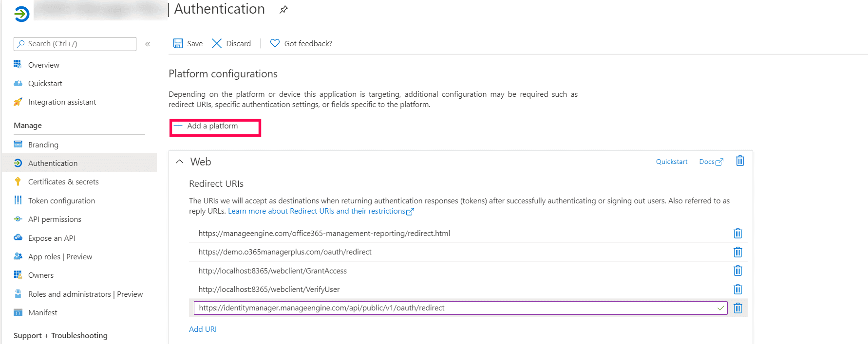Remove the localhost GrantAccess redirect URI
This screenshot has width=868, height=344.
pos(738,271)
